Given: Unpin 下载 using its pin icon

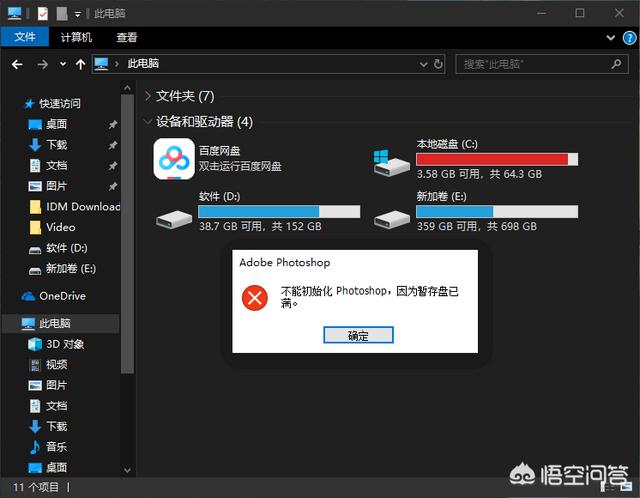Looking at the screenshot, I should pos(113,145).
